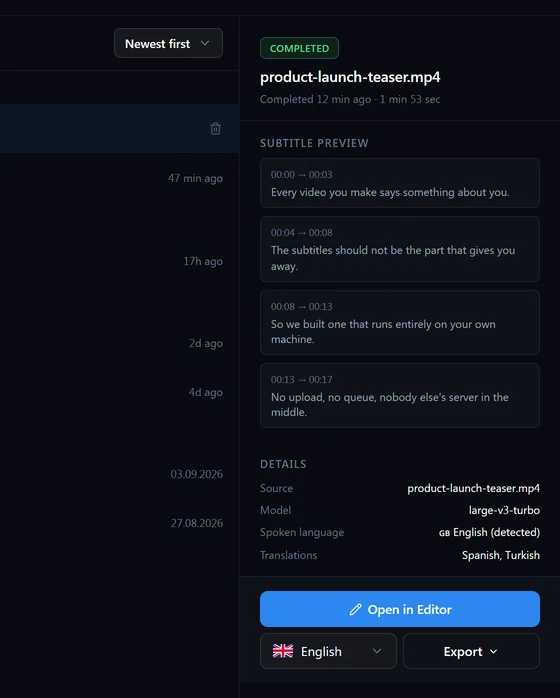Open the job from 2d ago

[120, 343]
